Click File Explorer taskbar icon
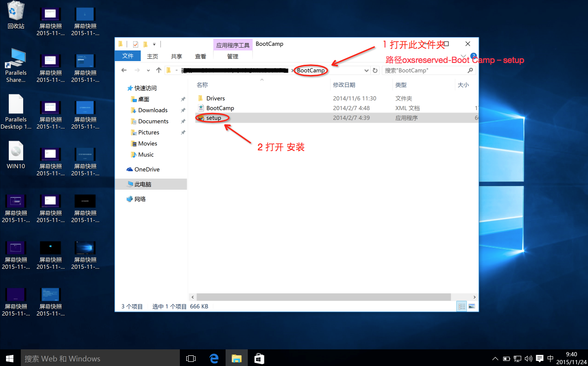 click(x=237, y=358)
